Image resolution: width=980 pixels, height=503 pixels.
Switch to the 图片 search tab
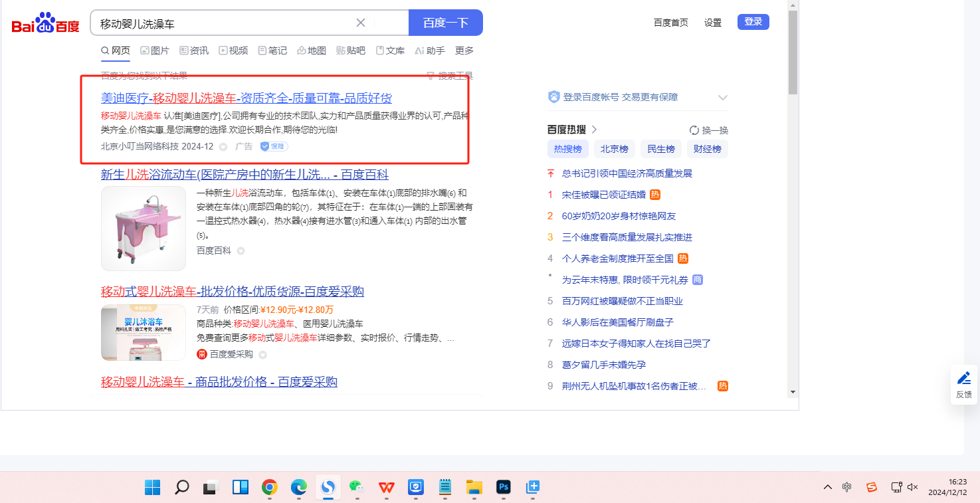[155, 50]
